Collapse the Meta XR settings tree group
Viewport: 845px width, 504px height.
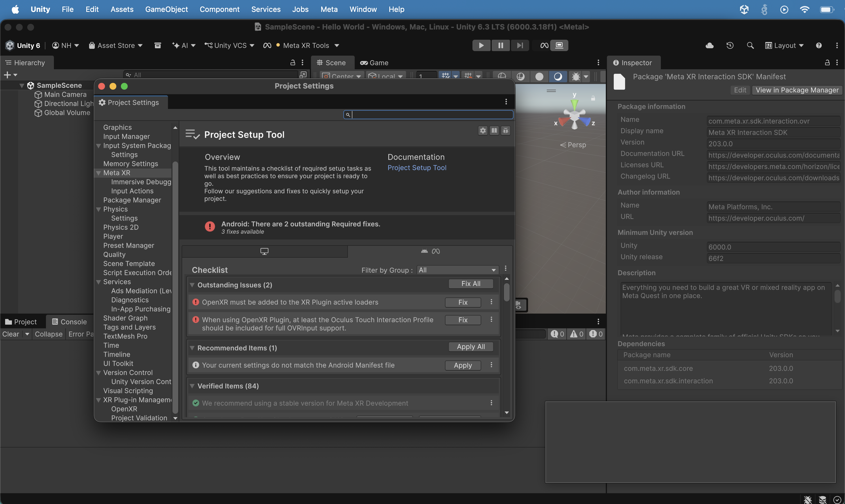tap(99, 173)
